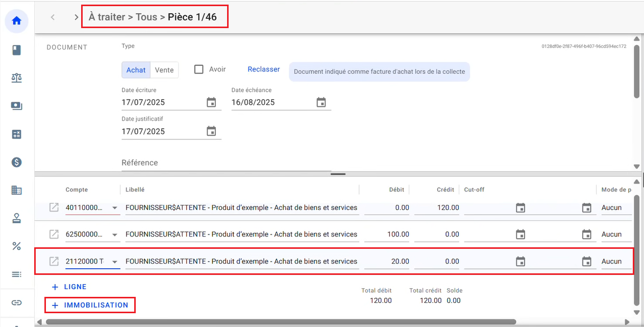Open the 62500000 row external link icon
This screenshot has height=327, width=644.
tap(54, 234)
